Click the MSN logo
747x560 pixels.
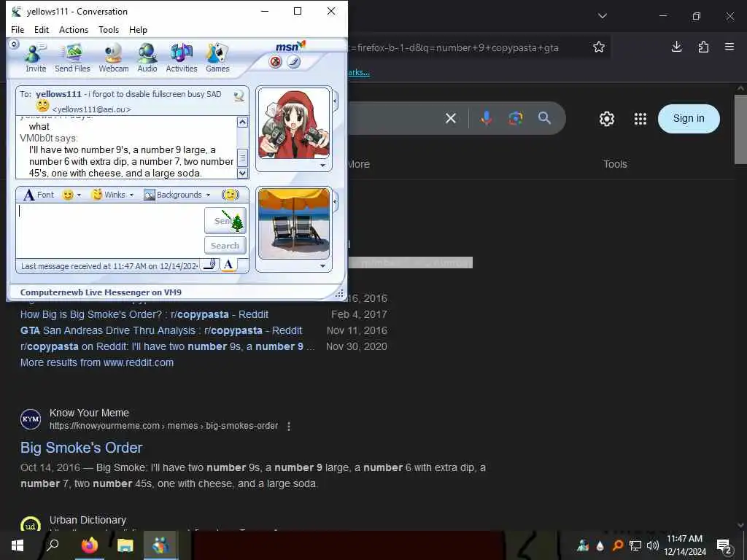(290, 46)
